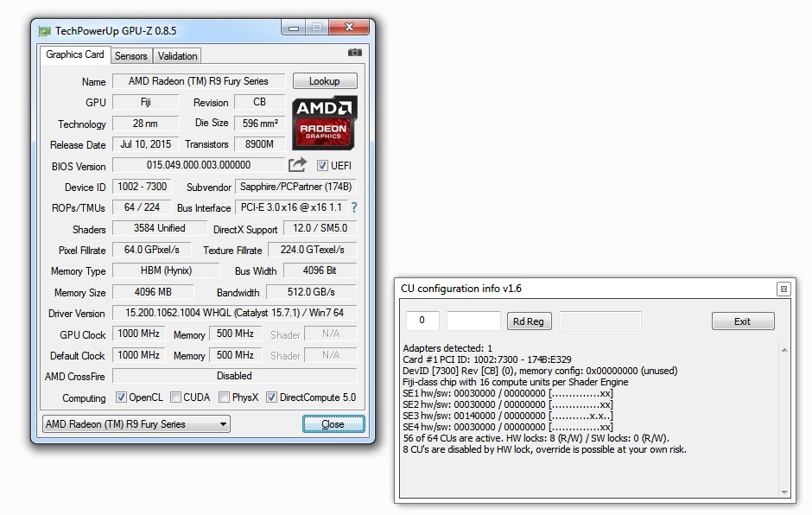Click the Exit button in CU info
The width and height of the screenshot is (812, 515).
click(743, 321)
